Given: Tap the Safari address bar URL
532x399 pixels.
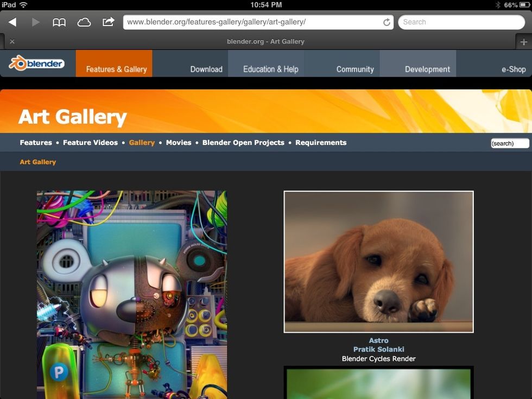Looking at the screenshot, I should (250, 22).
